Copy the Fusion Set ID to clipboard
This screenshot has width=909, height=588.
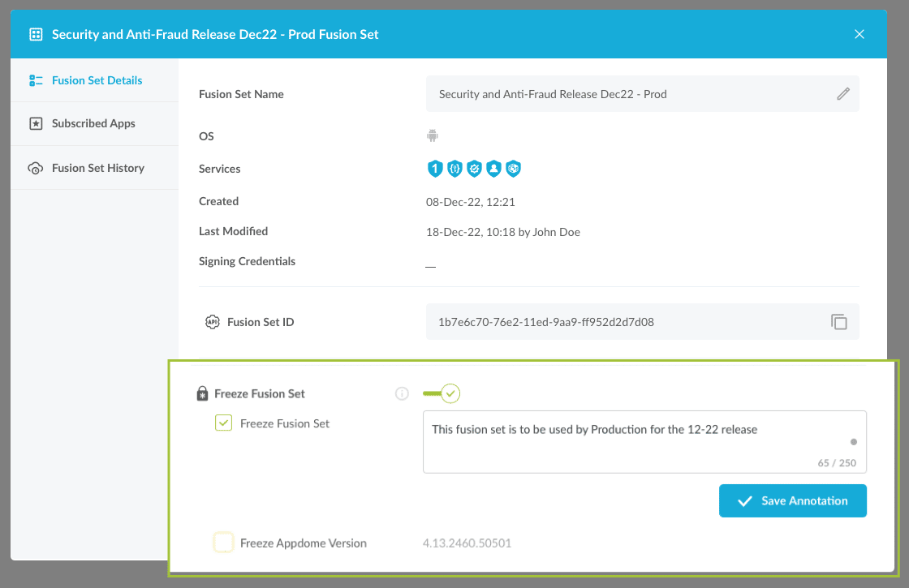tap(838, 322)
